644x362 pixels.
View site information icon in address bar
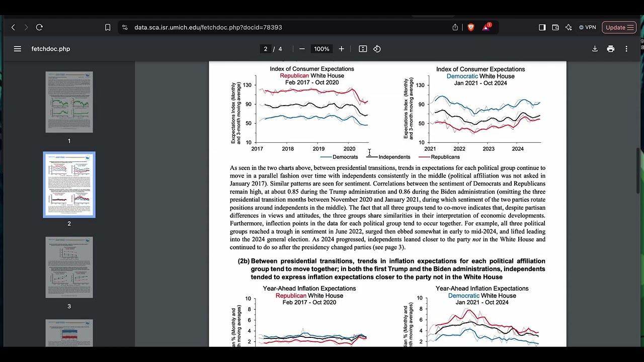pos(125,27)
